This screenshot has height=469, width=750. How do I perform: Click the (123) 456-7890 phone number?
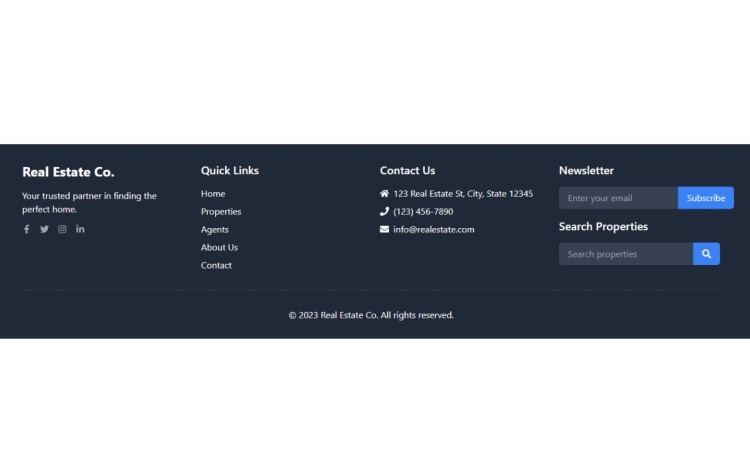423,211
